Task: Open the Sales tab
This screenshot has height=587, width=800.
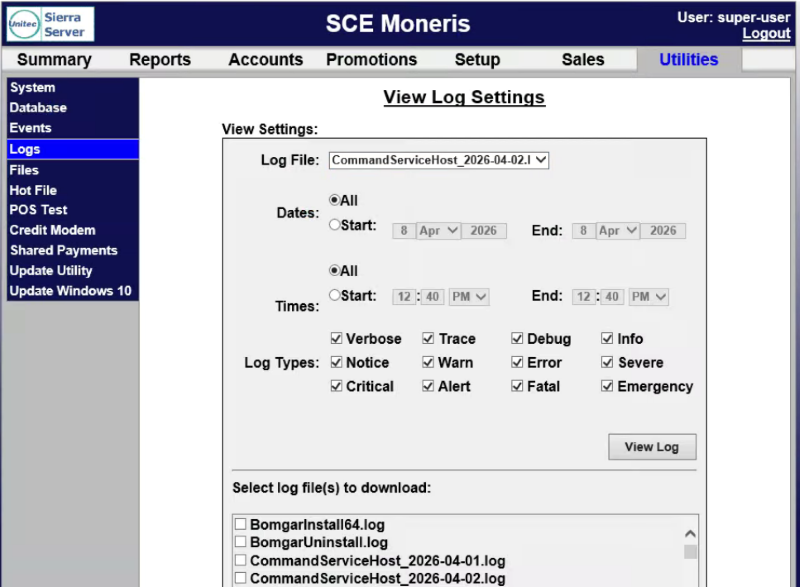Action: point(583,60)
